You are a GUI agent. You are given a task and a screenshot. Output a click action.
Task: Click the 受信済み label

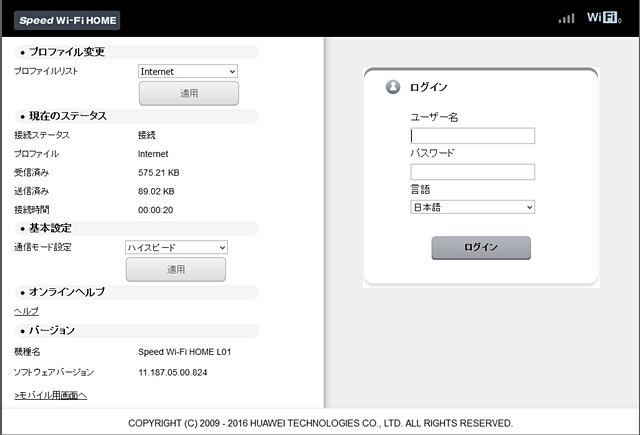pos(31,173)
